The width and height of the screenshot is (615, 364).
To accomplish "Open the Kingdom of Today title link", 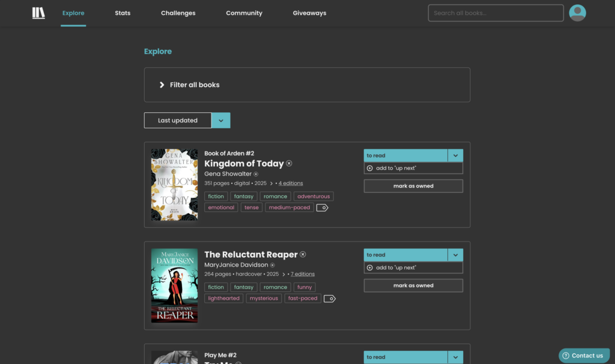I will click(244, 163).
